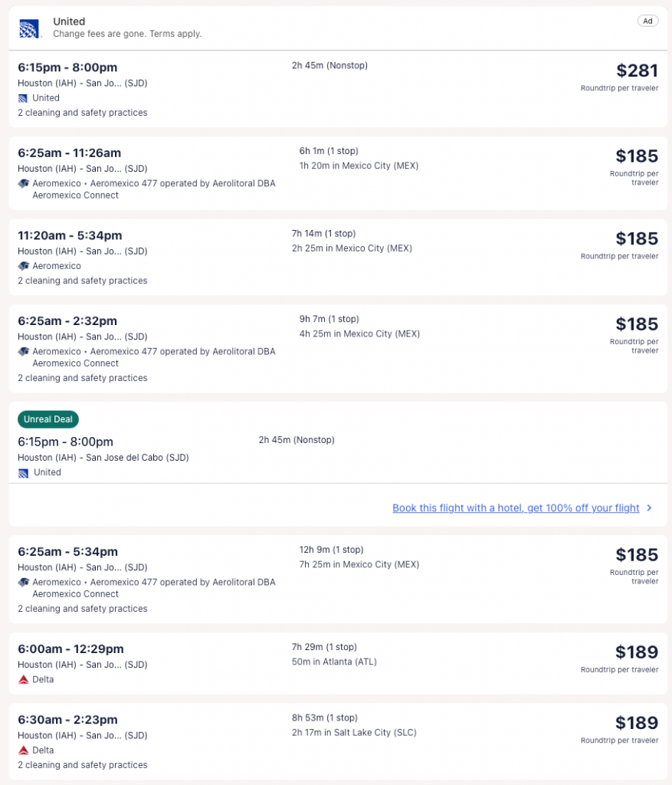Click the Aeromexico icon on the 11:20am - 5:34pm flight
Screen dimensions: 672x785
pyautogui.click(x=24, y=266)
